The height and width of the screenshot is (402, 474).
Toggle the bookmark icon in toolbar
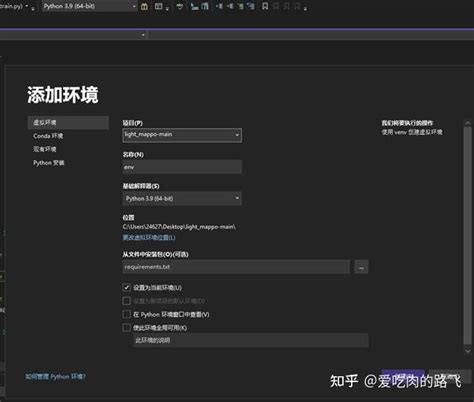tap(265, 6)
